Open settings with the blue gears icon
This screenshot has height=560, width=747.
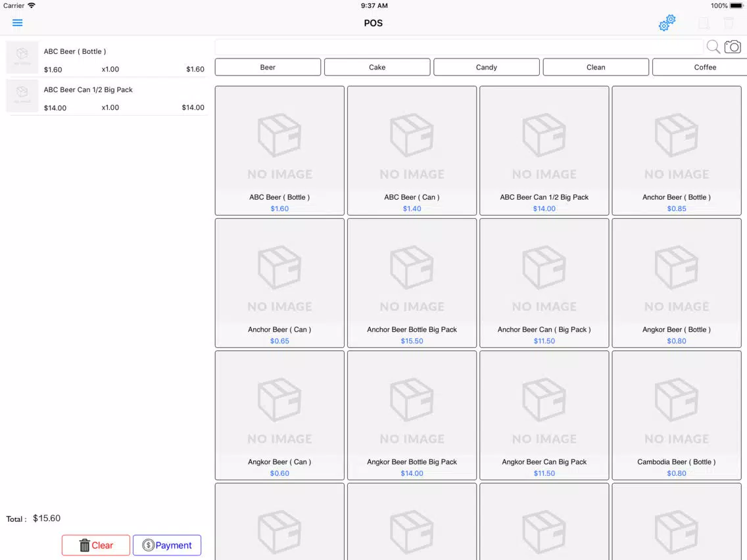click(667, 23)
